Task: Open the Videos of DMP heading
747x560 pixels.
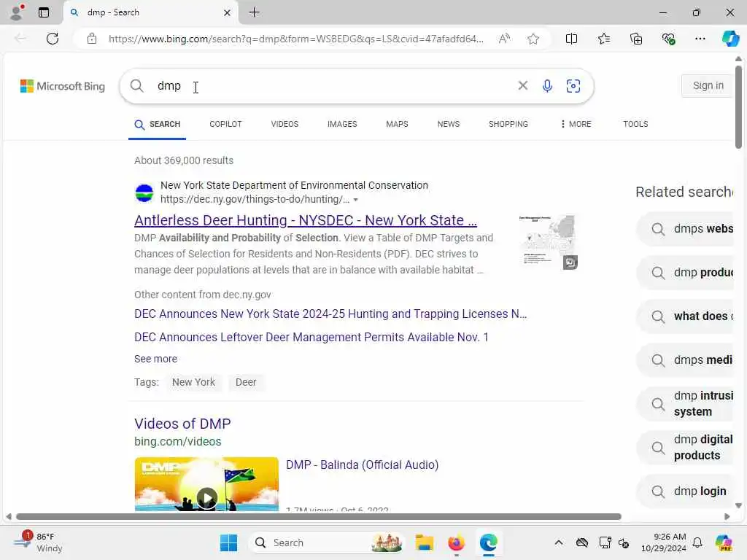Action: pos(182,424)
